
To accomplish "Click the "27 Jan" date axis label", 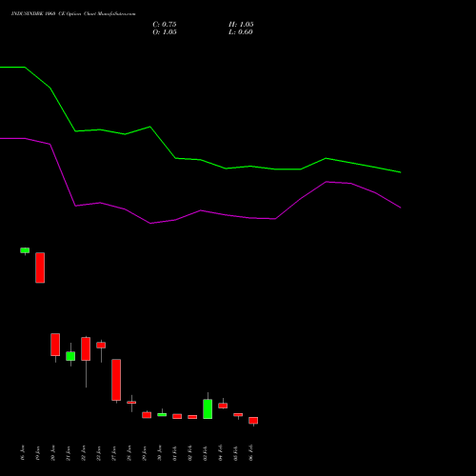I will pyautogui.click(x=114, y=453).
